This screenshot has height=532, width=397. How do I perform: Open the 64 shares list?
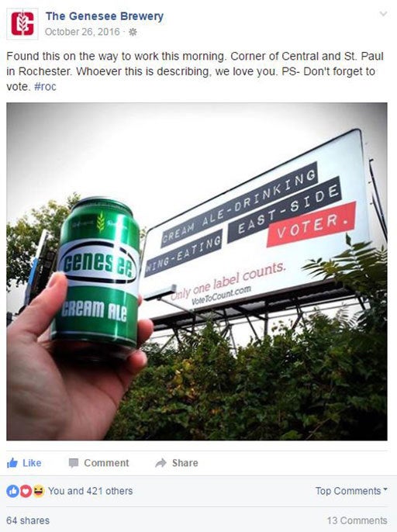click(28, 520)
